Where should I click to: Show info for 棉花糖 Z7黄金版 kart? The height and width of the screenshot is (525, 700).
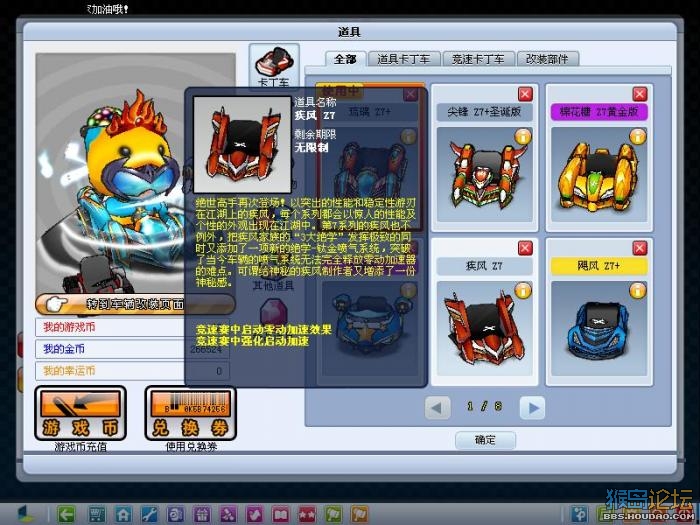click(x=638, y=137)
